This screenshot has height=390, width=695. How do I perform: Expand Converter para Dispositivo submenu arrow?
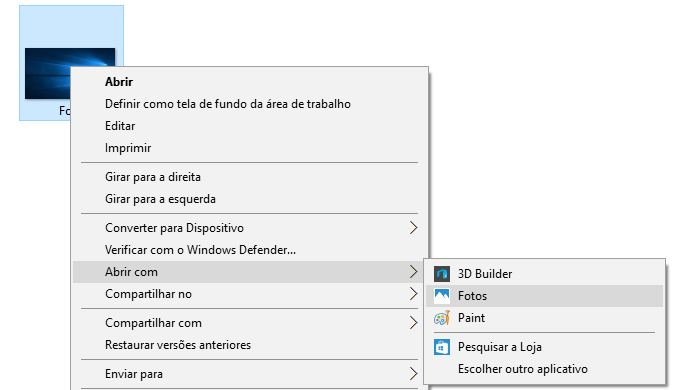[413, 228]
